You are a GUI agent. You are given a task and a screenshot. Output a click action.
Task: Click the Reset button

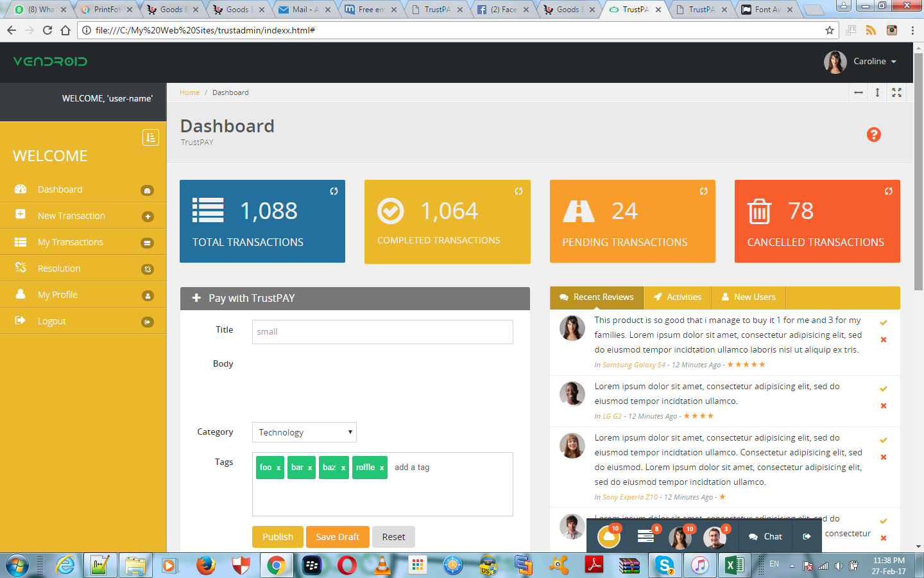393,537
